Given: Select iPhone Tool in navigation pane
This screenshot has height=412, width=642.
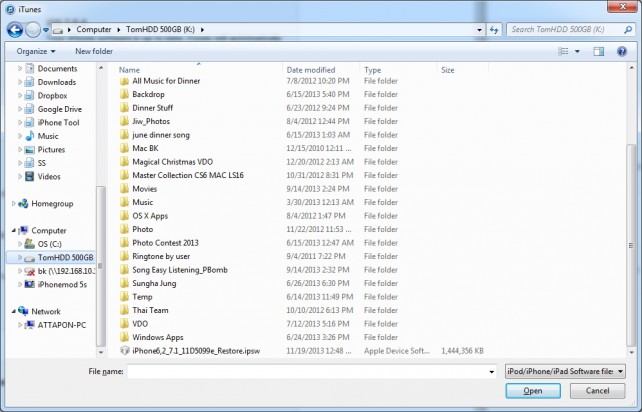Looking at the screenshot, I should point(58,122).
